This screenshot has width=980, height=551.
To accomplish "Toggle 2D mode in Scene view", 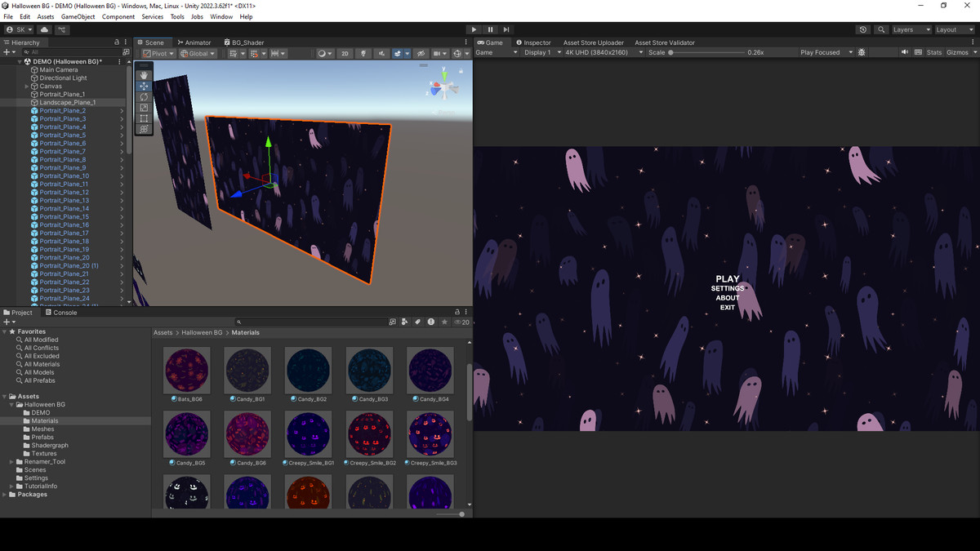I will click(x=345, y=54).
